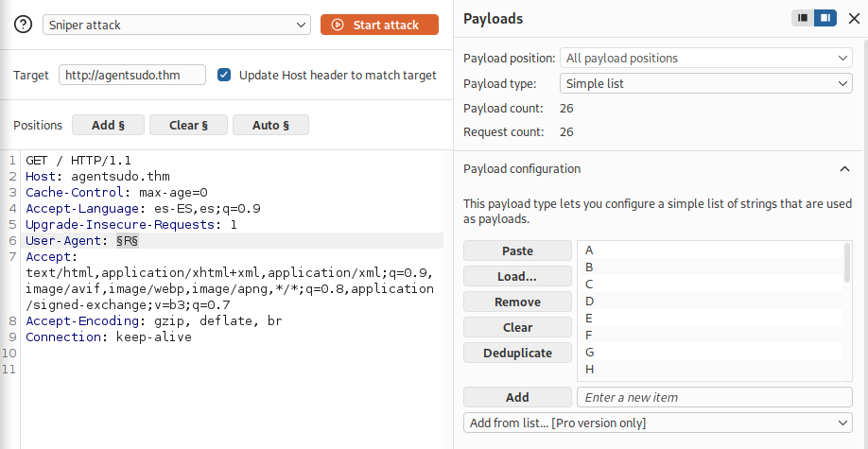Open the Intruder help question-mark icon
This screenshot has width=868, height=449.
coord(24,25)
